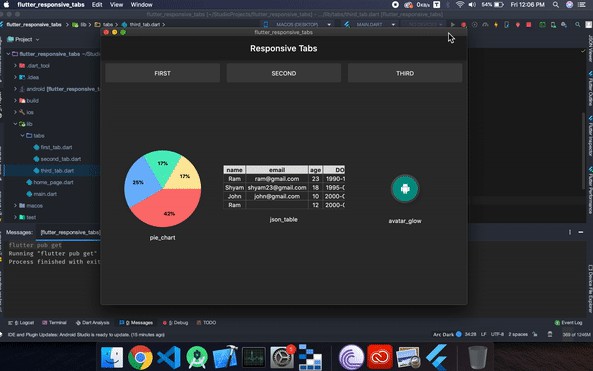Click the green Run button in toolbar
This screenshot has width=593, height=371.
[x=453, y=25]
